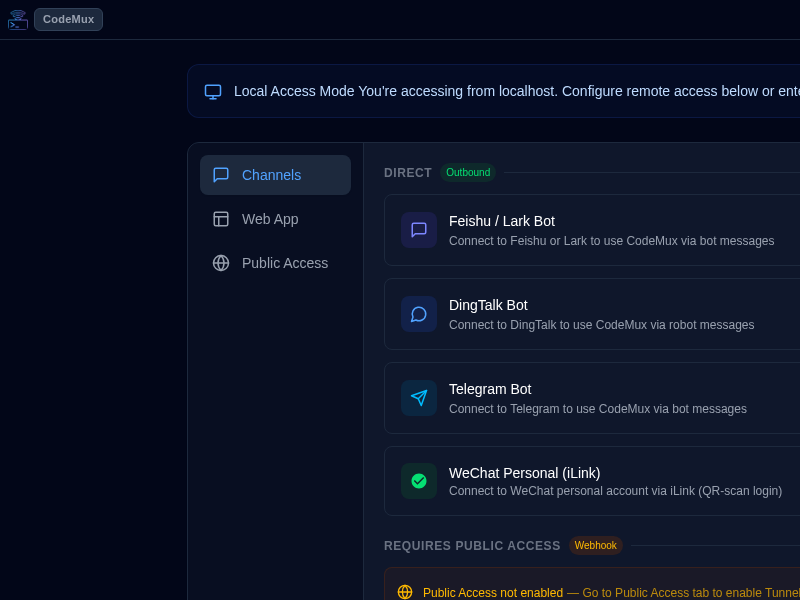Click 'Connect to DingTalk' description text

point(602,325)
